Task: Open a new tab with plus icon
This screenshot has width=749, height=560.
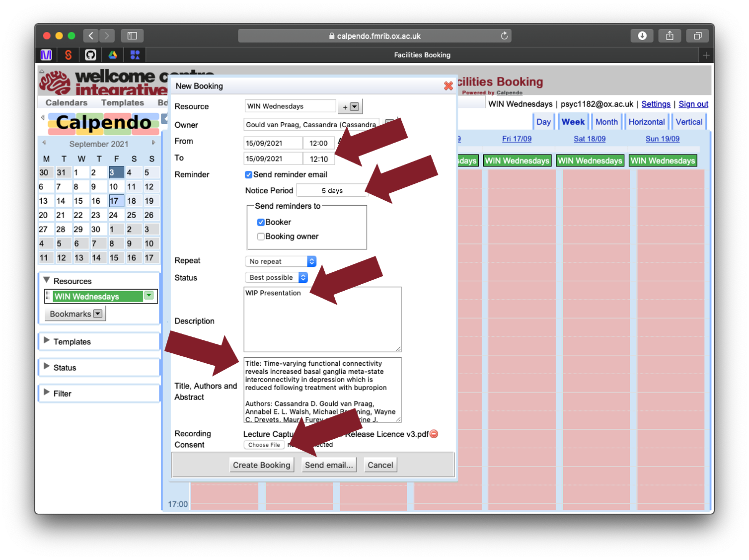Action: pyautogui.click(x=706, y=55)
